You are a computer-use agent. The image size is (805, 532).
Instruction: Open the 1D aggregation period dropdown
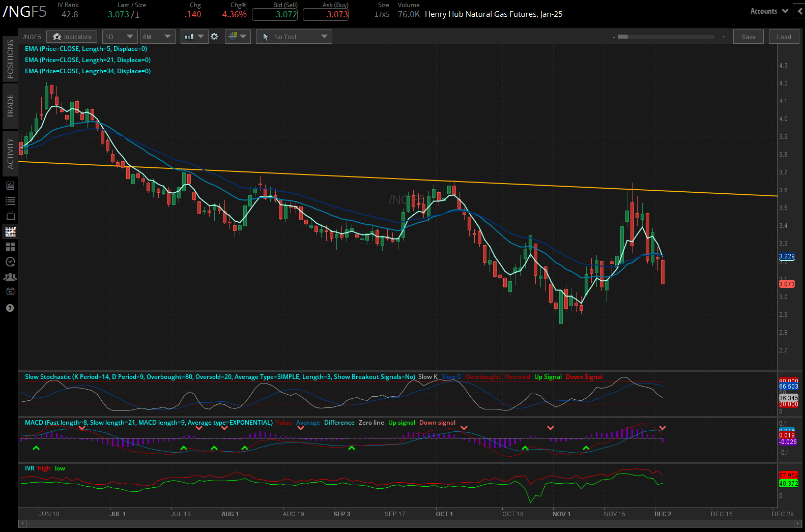(x=120, y=37)
